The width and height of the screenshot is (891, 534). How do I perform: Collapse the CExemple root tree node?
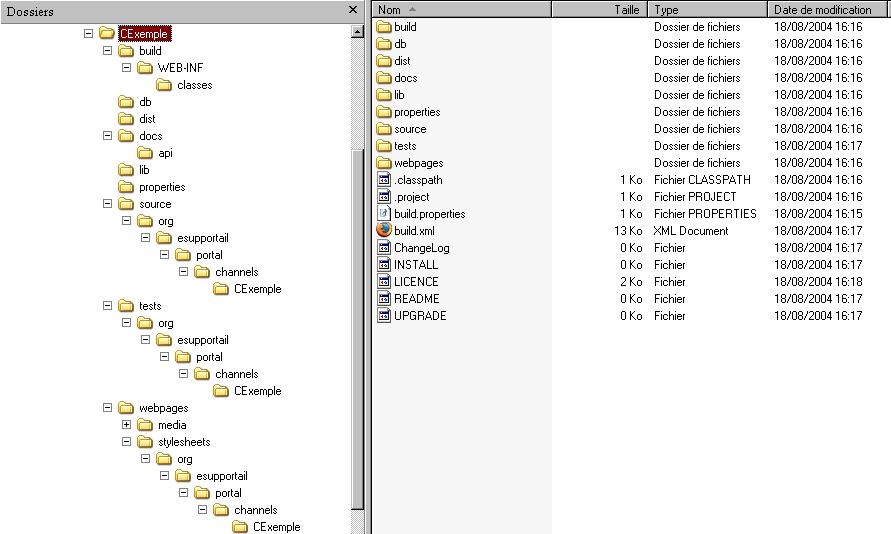(x=89, y=33)
